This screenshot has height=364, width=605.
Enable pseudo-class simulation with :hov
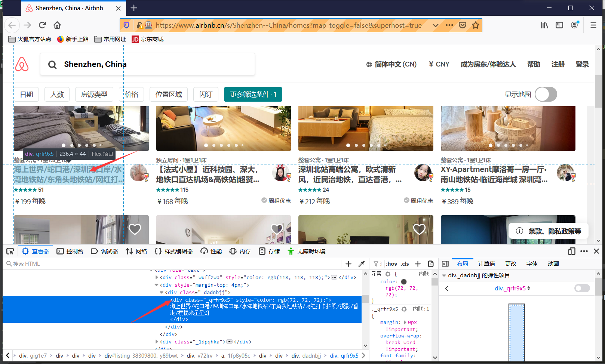coord(391,263)
